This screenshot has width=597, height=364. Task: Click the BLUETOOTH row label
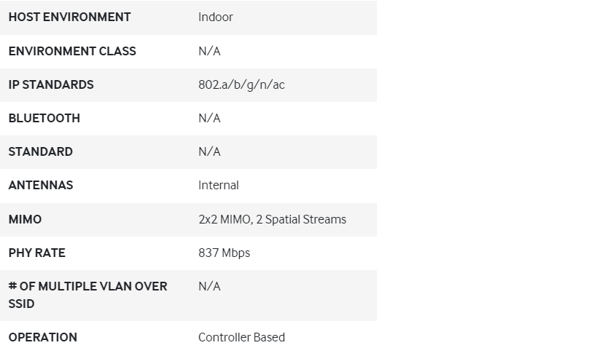pyautogui.click(x=44, y=118)
